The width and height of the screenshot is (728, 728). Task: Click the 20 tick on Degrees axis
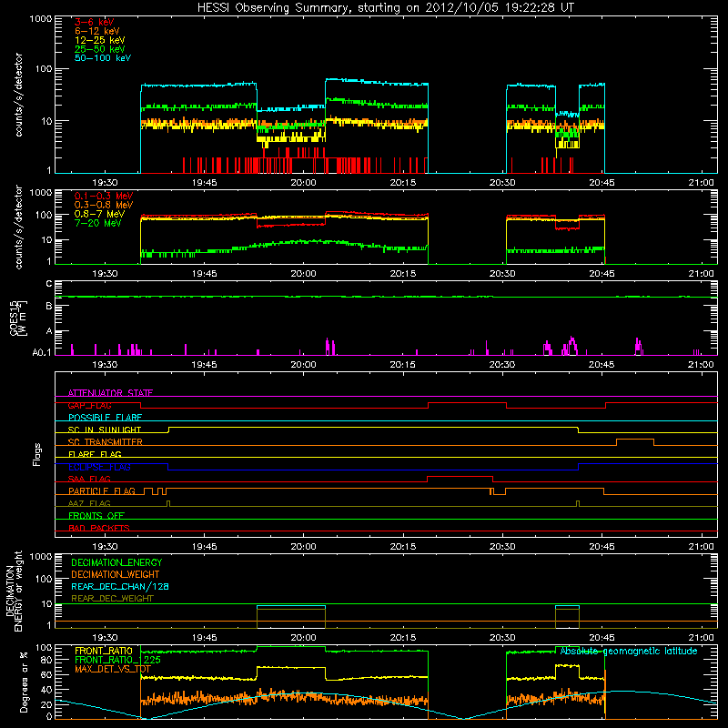click(x=46, y=704)
